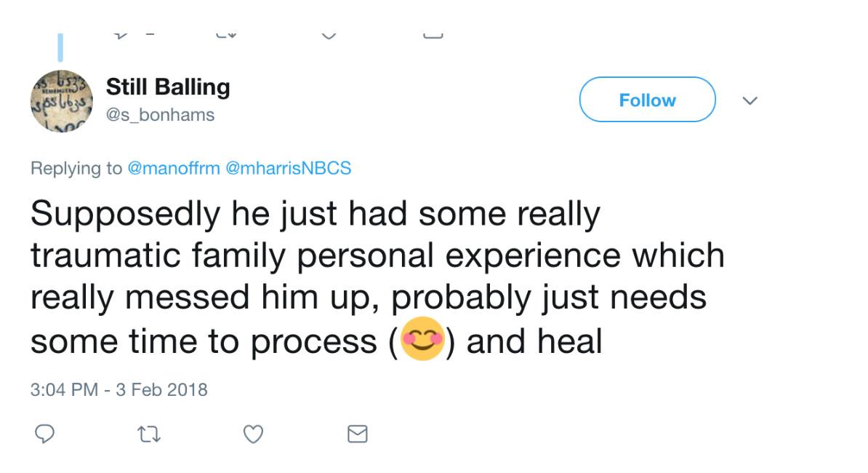
Task: Retweet this tweet using the arrows icon
Action: point(148,434)
